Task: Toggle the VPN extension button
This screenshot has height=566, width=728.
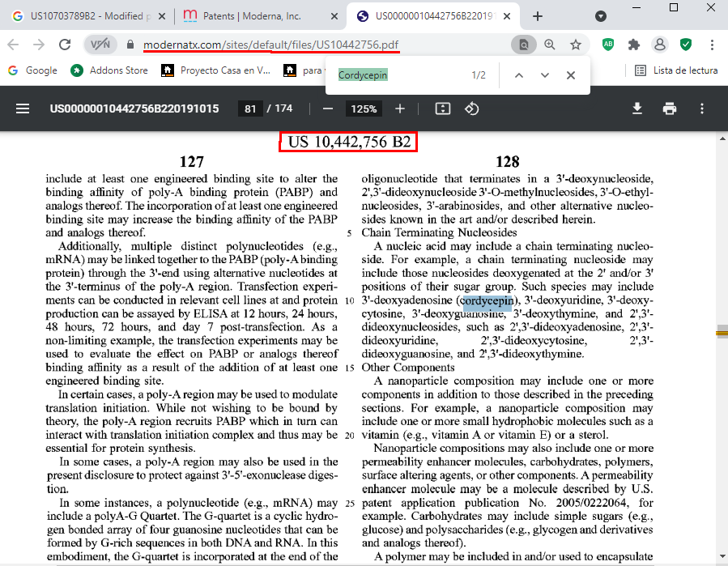Action: (100, 45)
